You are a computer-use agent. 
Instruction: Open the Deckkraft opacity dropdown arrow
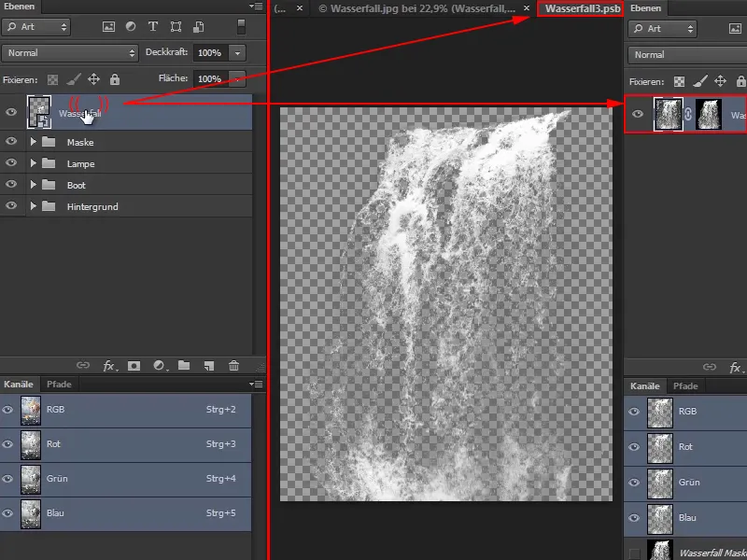coord(237,53)
